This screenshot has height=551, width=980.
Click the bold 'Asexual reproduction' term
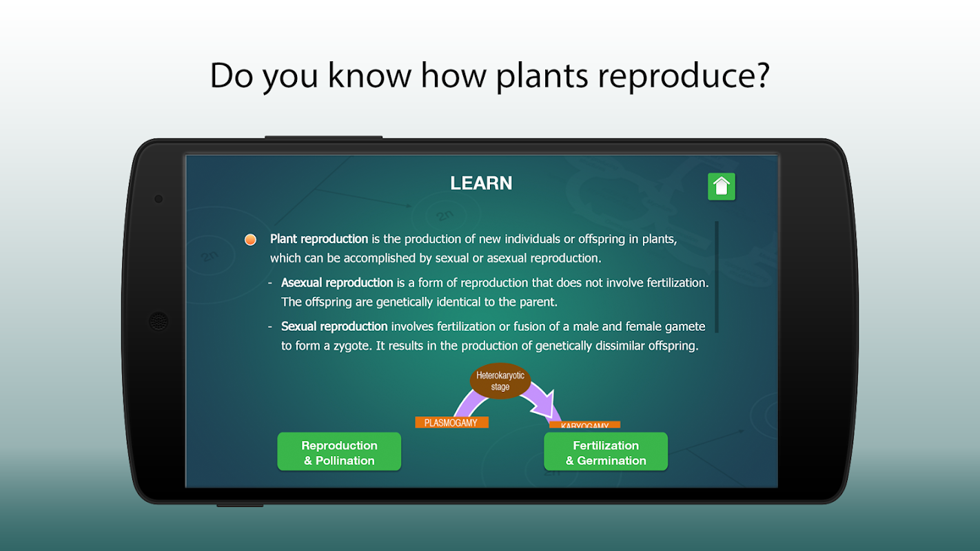pyautogui.click(x=337, y=282)
